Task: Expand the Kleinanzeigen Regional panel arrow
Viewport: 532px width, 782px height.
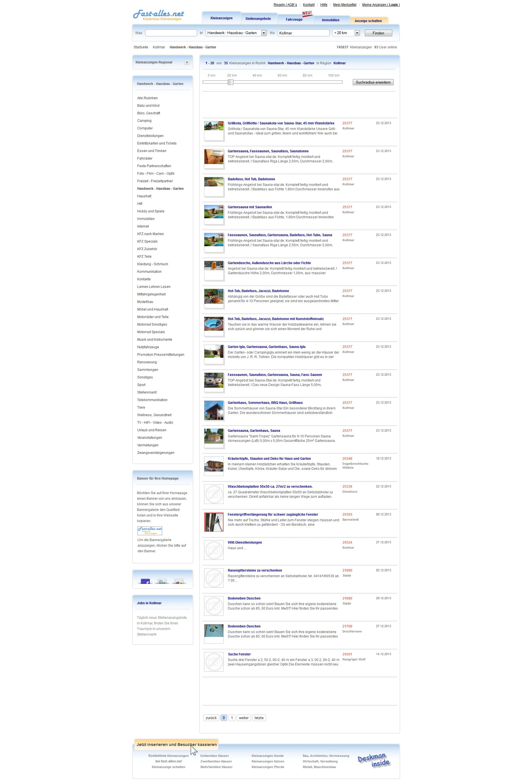Action: tap(187, 62)
